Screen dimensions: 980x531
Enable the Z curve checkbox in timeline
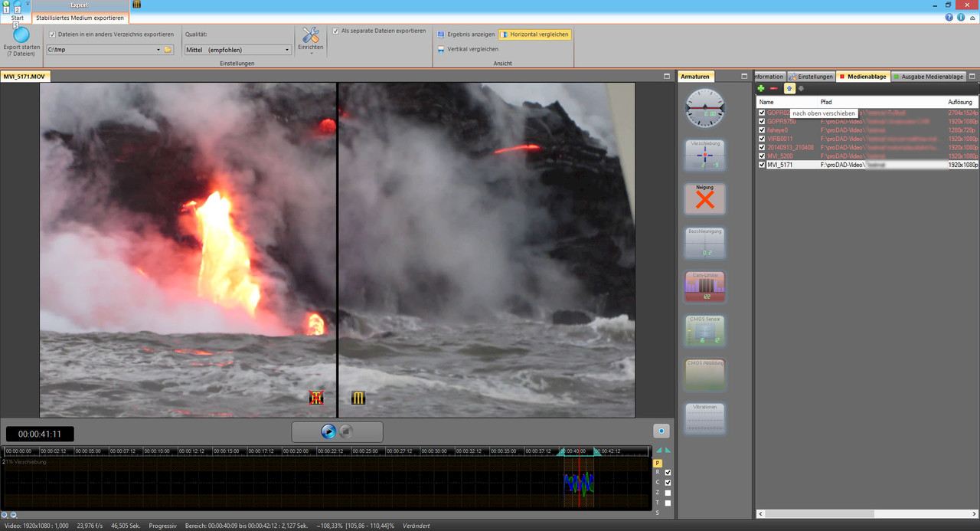pos(668,493)
